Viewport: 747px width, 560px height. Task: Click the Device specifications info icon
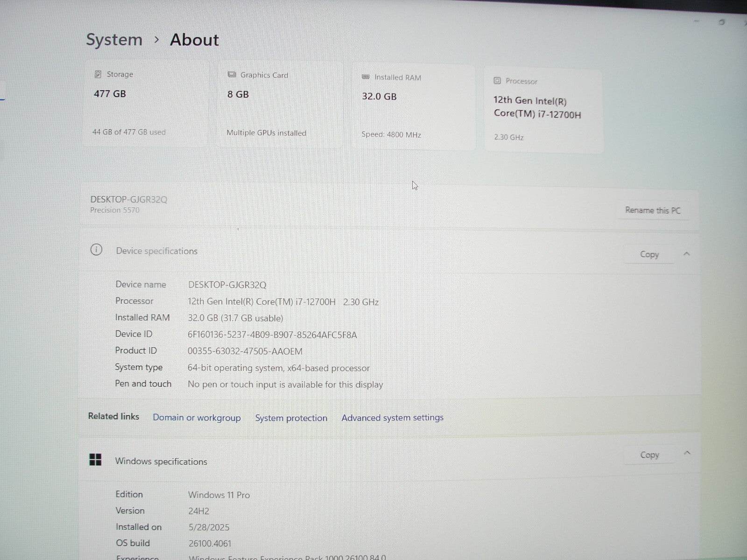(x=97, y=250)
